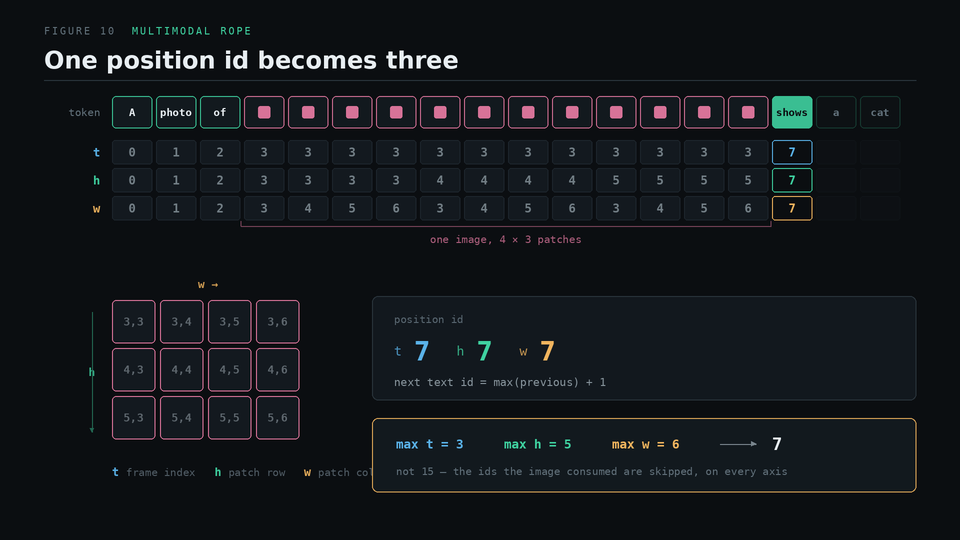Select patch grid cell labeled 5,5
The image size is (960, 540).
[230, 418]
